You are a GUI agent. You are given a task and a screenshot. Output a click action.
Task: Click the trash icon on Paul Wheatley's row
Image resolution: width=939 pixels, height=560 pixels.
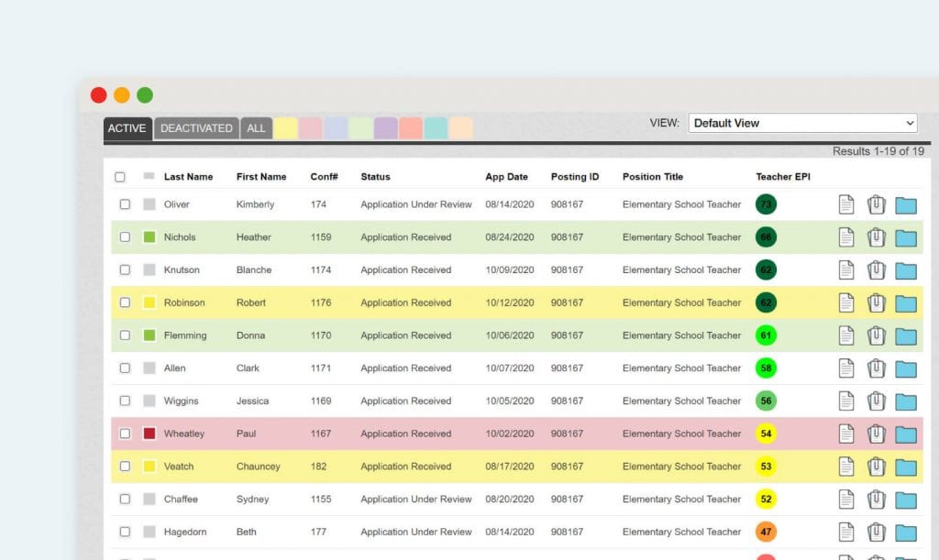point(876,434)
